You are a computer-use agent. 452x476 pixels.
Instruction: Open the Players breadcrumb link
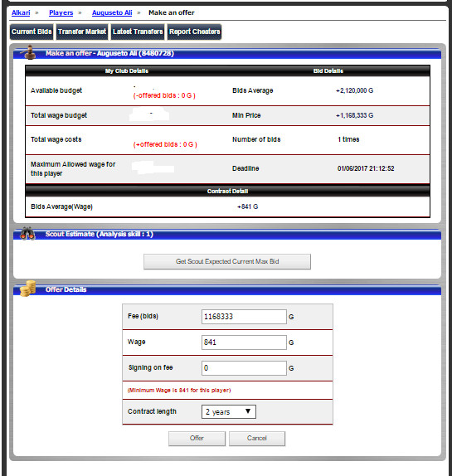tap(61, 12)
